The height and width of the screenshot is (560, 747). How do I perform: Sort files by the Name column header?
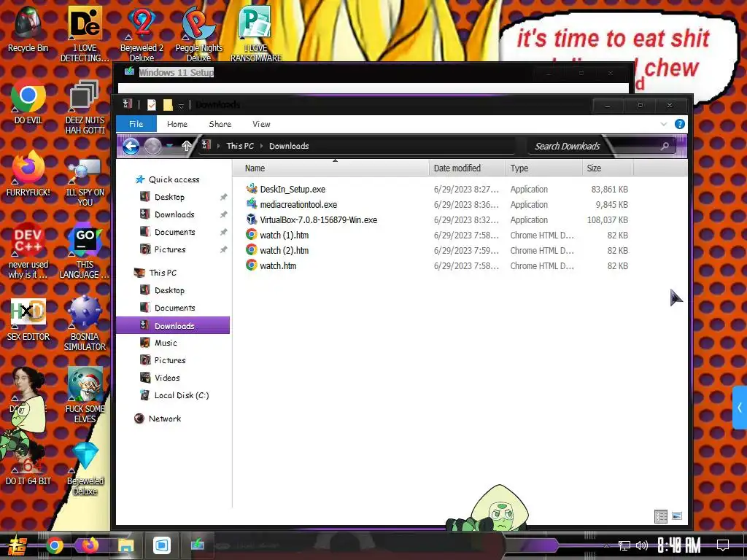[330, 168]
